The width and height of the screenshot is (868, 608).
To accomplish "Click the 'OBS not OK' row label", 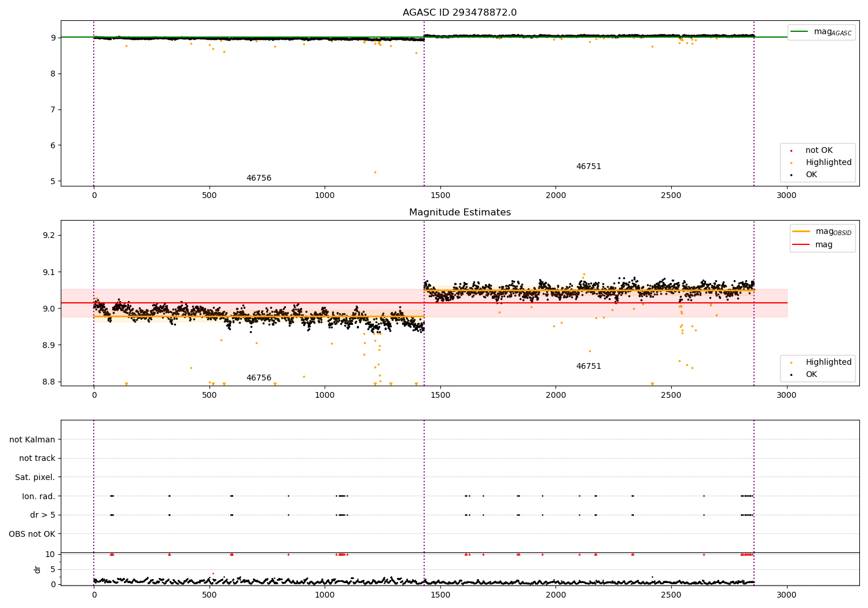I will click(32, 534).
